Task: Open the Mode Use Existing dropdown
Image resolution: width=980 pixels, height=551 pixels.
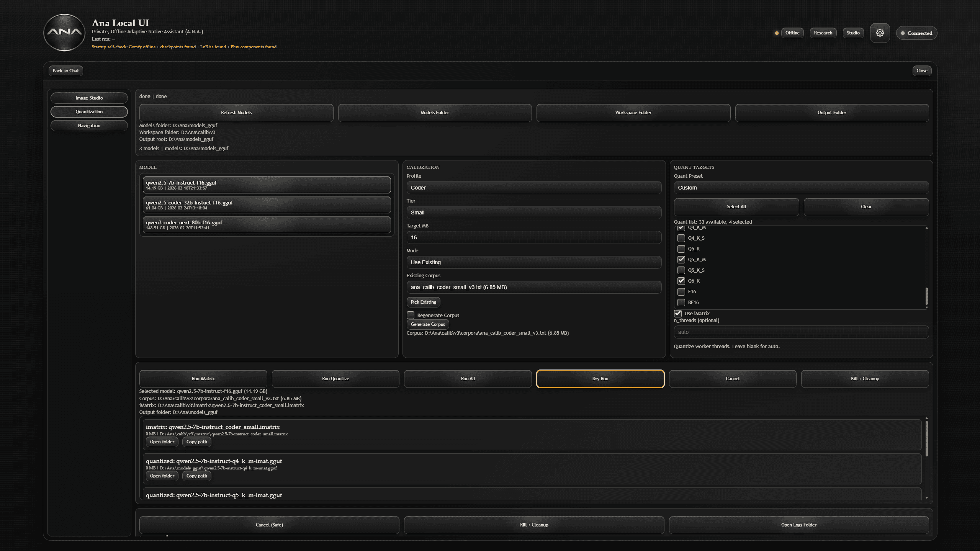Action: pos(533,262)
